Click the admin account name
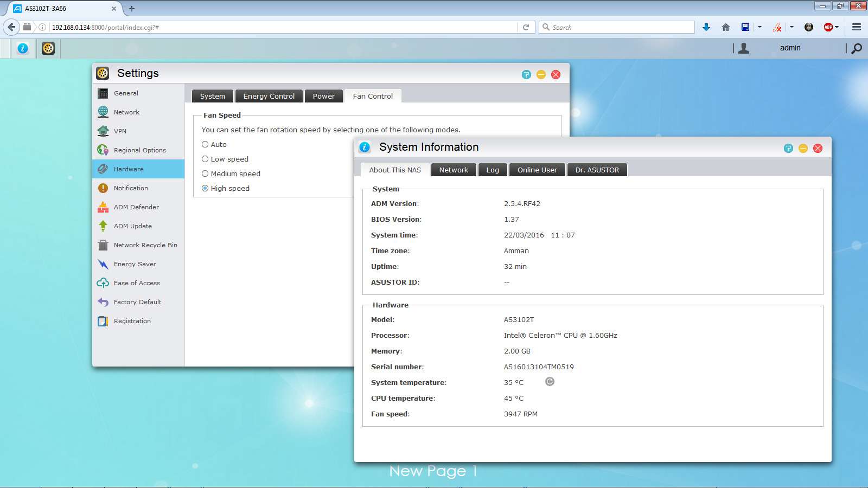This screenshot has width=868, height=488. pyautogui.click(x=790, y=48)
